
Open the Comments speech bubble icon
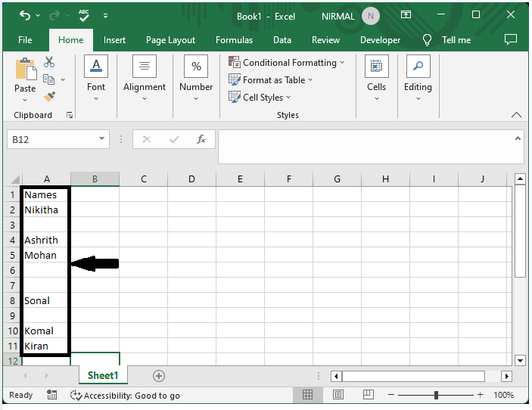coord(511,39)
